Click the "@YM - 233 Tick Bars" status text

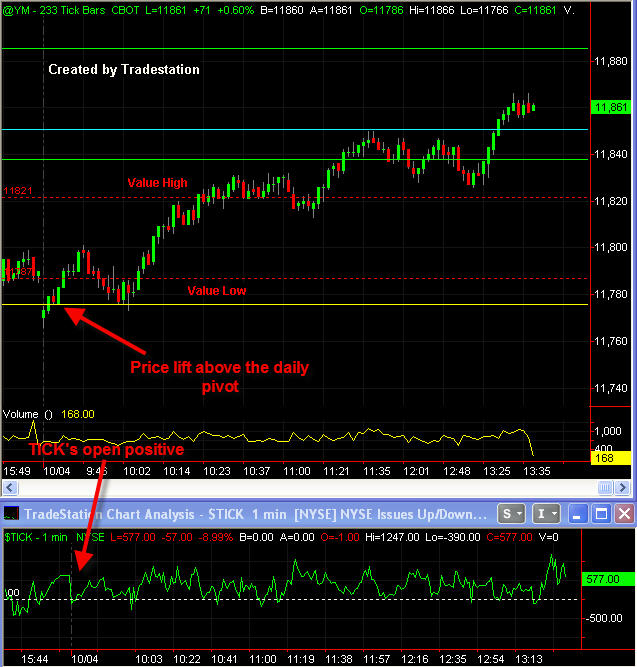click(54, 10)
